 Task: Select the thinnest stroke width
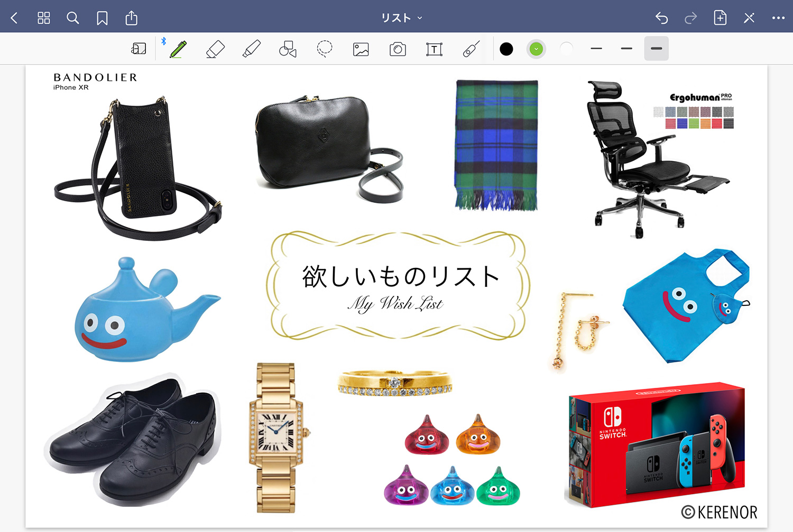(596, 49)
